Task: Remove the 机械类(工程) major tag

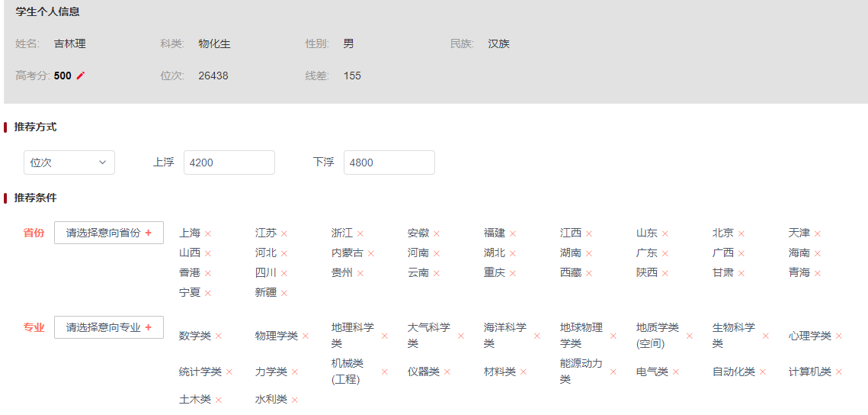Action: click(385, 372)
